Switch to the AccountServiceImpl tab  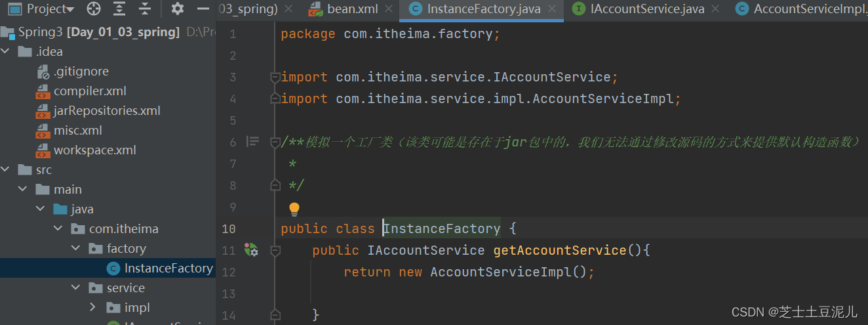(x=801, y=9)
